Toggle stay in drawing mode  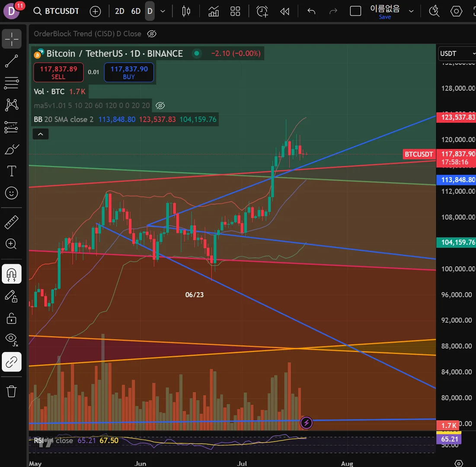pos(12,297)
